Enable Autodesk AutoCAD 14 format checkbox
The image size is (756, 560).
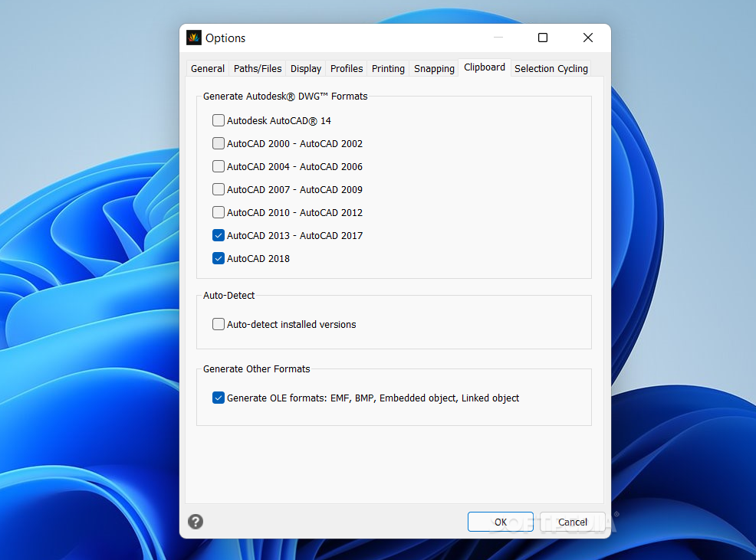(x=219, y=120)
